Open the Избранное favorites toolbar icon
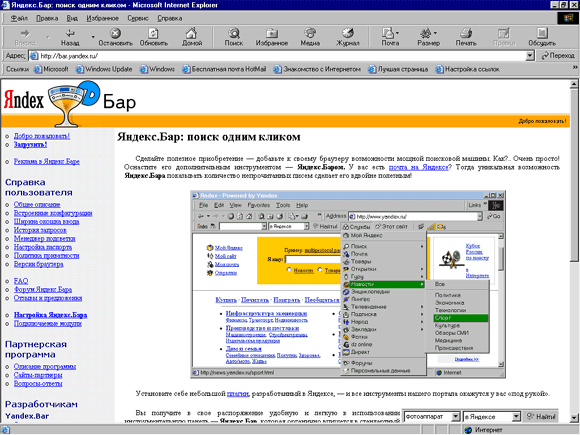This screenshot has height=435, width=580. click(x=272, y=33)
